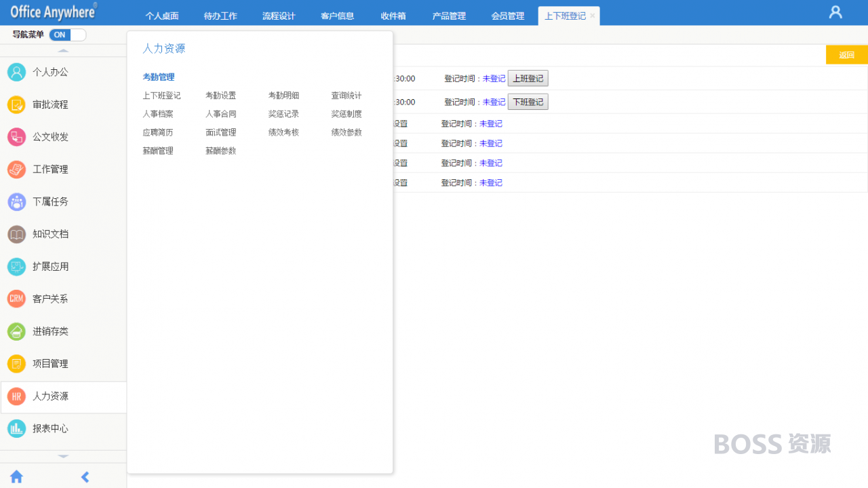Open 人事档案 menu link
868x488 pixels.
point(158,114)
